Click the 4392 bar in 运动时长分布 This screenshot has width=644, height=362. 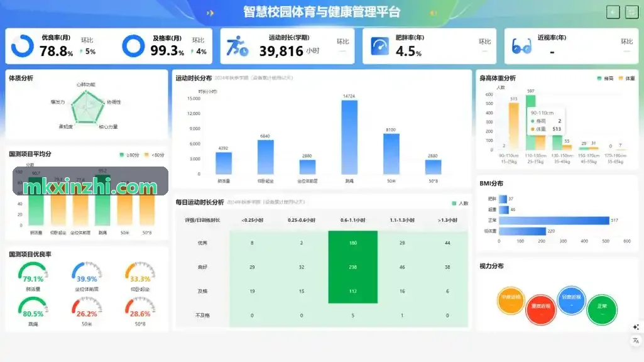point(224,163)
